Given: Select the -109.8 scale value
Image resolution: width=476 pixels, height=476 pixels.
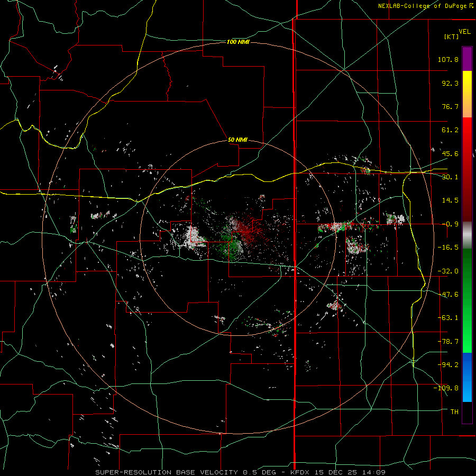Looking at the screenshot, I should 446,388.
